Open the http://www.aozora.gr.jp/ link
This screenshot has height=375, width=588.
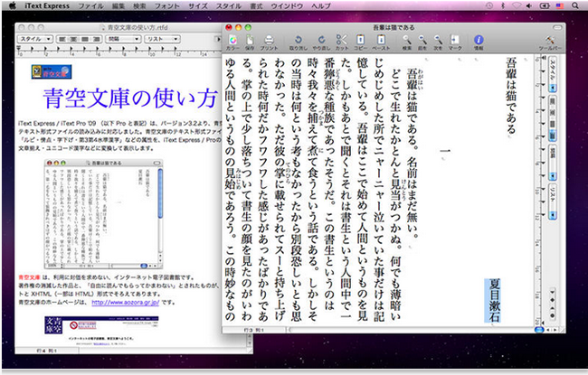(x=125, y=303)
